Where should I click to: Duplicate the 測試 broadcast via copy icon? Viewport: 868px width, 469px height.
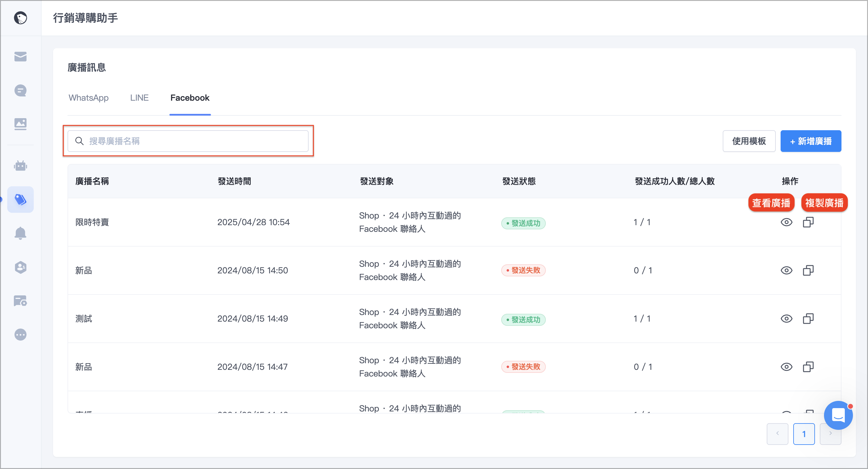point(808,319)
